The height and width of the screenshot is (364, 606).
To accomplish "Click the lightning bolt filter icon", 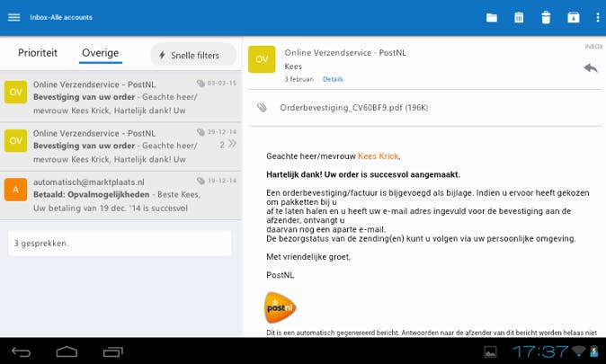I will coord(163,55).
